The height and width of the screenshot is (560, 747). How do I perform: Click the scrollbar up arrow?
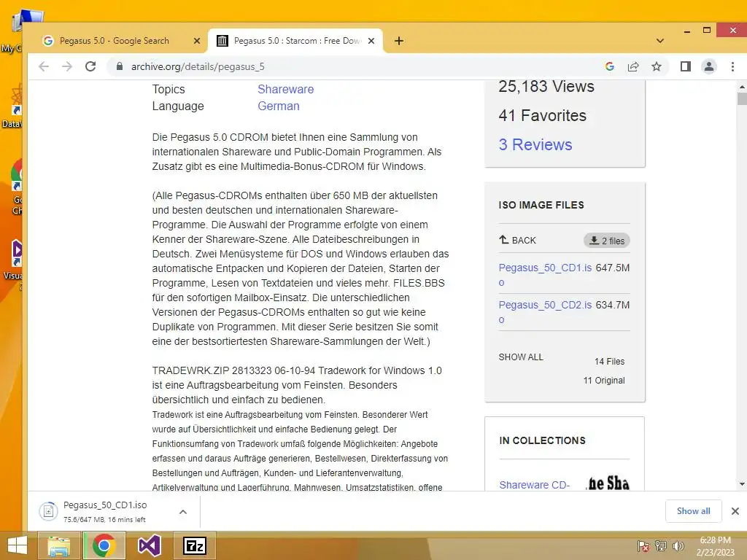[x=742, y=87]
